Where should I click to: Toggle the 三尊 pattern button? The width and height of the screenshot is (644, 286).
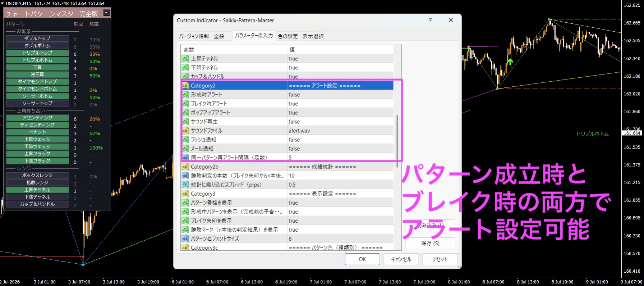pos(37,67)
